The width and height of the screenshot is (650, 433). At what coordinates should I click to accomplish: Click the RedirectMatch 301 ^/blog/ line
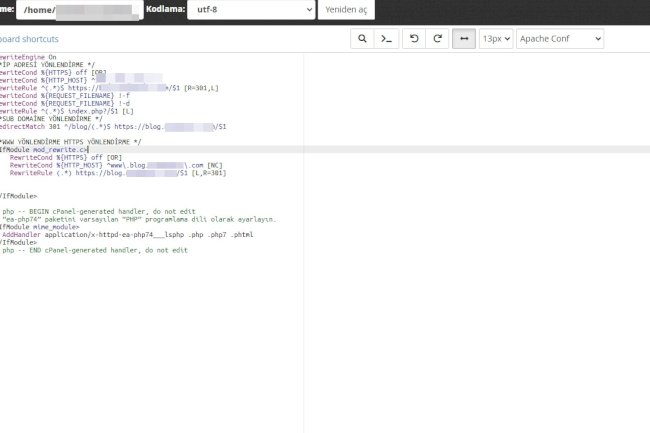tap(113, 126)
